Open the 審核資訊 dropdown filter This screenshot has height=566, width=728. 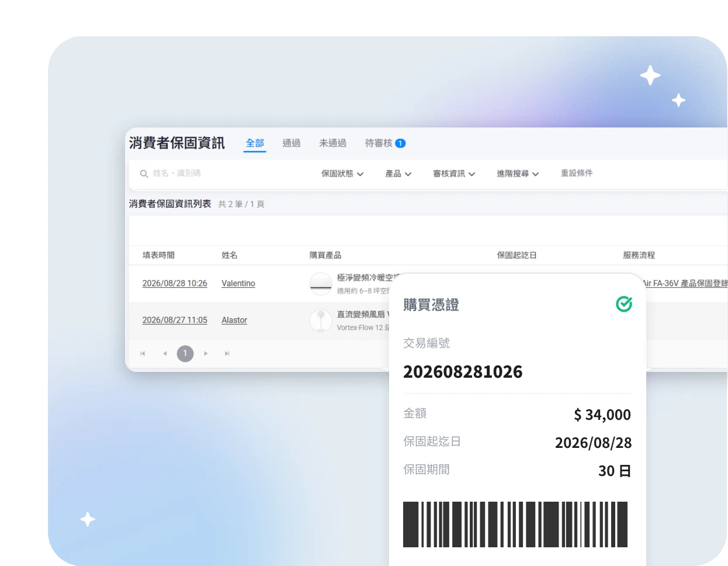(x=454, y=174)
